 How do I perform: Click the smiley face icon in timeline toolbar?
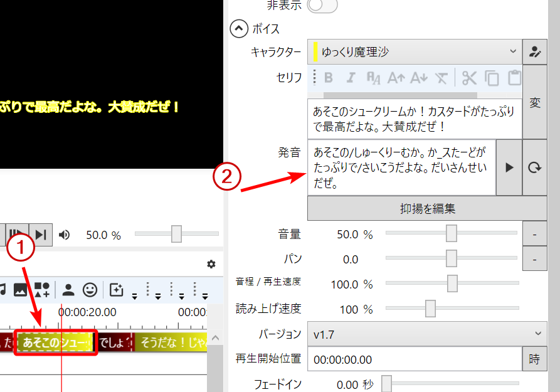(x=90, y=289)
